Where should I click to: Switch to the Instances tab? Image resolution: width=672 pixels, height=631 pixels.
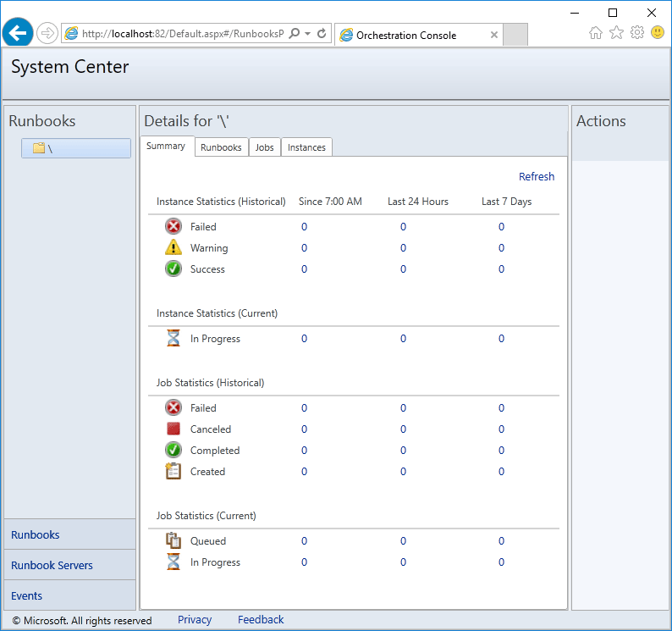pos(306,147)
